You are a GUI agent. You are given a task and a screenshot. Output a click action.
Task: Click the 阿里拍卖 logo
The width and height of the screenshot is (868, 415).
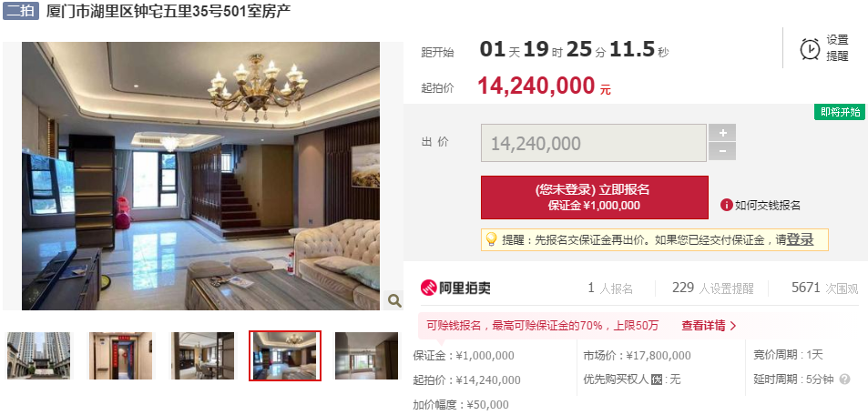(455, 288)
